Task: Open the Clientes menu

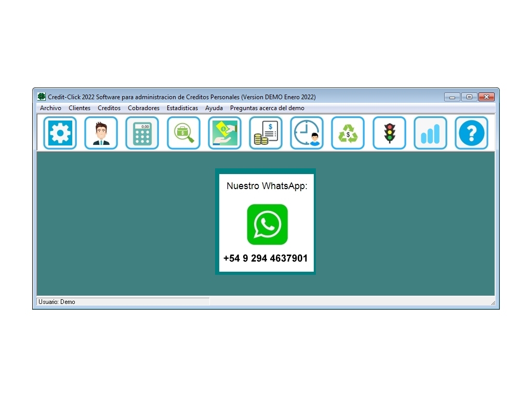Action: pos(79,108)
